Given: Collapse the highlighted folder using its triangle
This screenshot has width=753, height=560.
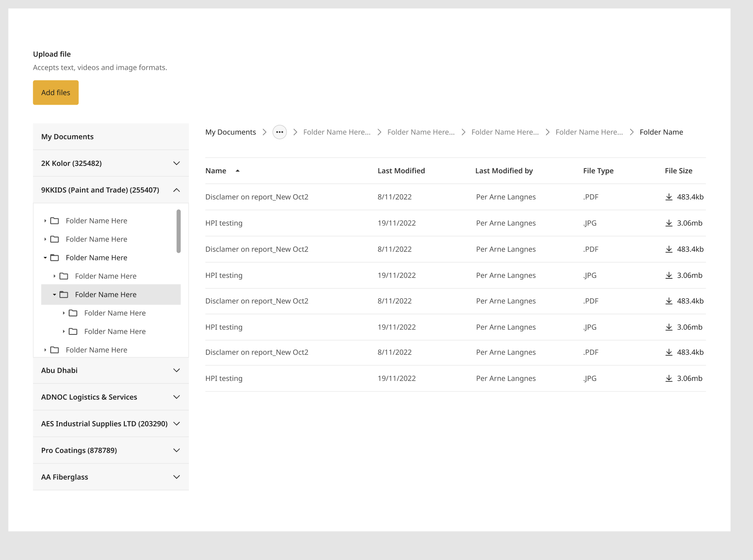Looking at the screenshot, I should 54,295.
